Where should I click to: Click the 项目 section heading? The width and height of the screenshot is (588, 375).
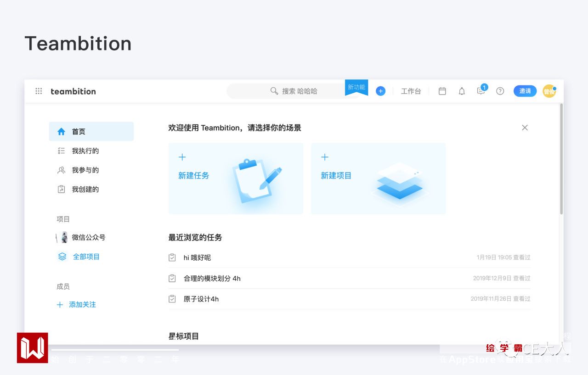pos(63,219)
